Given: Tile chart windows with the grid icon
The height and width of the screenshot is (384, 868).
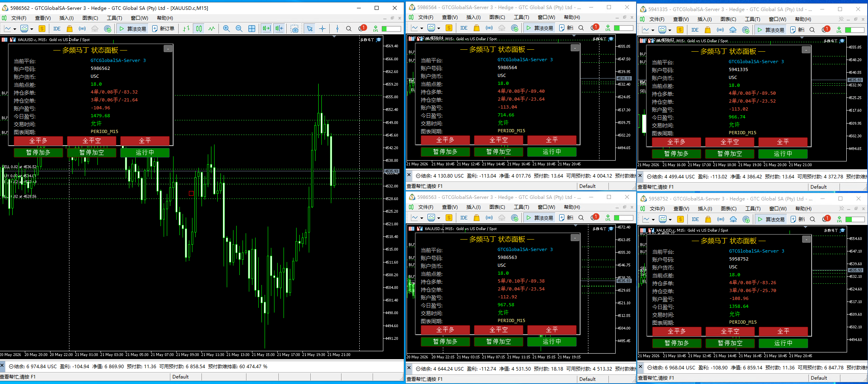Looking at the screenshot, I should (x=252, y=28).
